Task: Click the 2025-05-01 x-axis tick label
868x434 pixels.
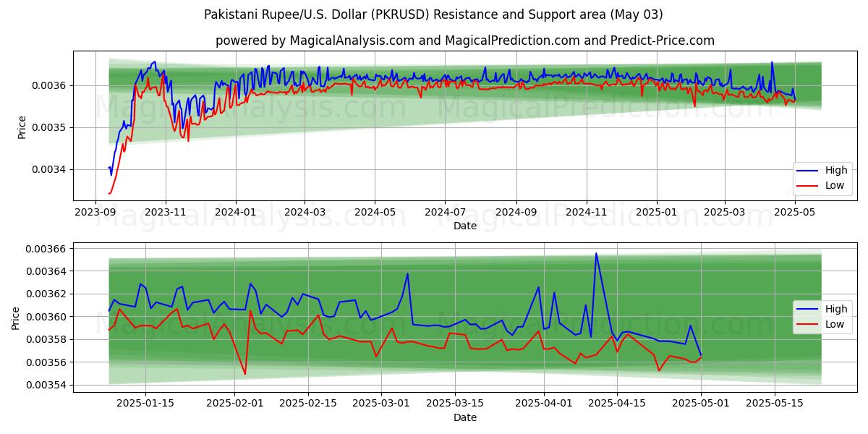Action: pos(702,403)
